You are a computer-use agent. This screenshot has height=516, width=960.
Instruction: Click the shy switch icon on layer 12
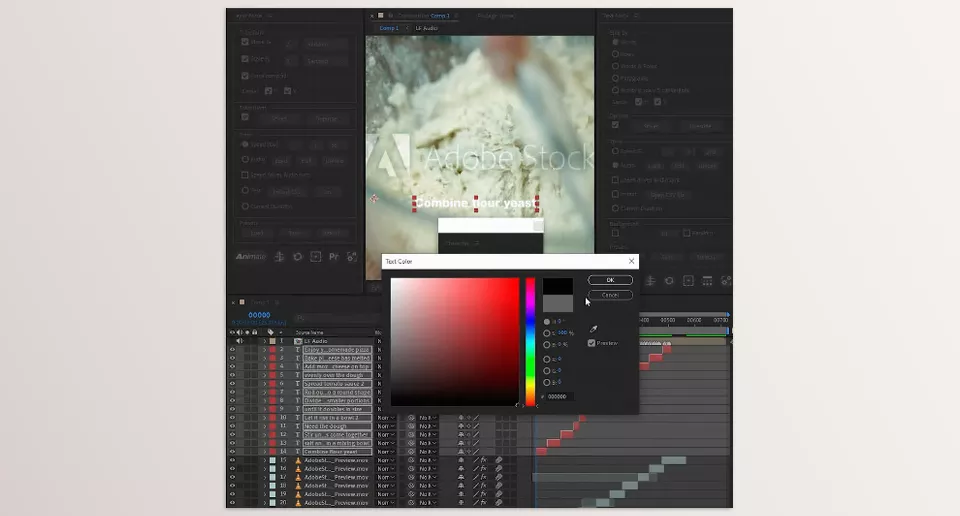click(461, 435)
